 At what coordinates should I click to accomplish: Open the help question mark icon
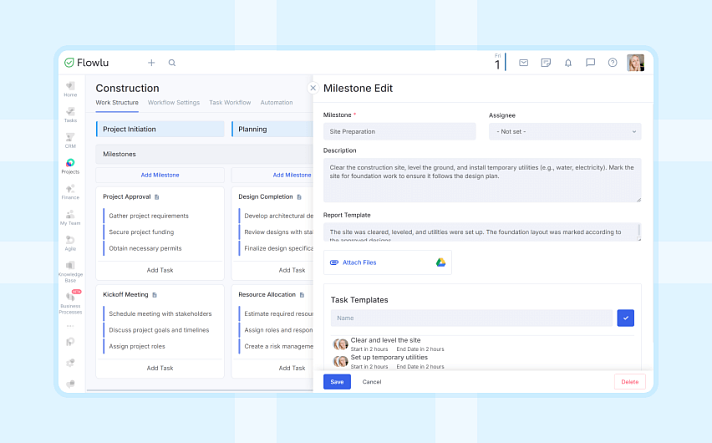pyautogui.click(x=613, y=63)
